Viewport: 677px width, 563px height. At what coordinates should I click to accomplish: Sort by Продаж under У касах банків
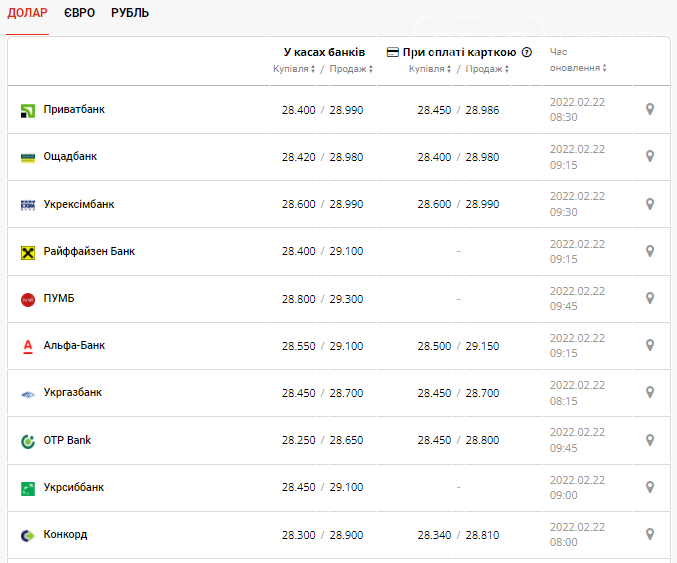pyautogui.click(x=351, y=69)
